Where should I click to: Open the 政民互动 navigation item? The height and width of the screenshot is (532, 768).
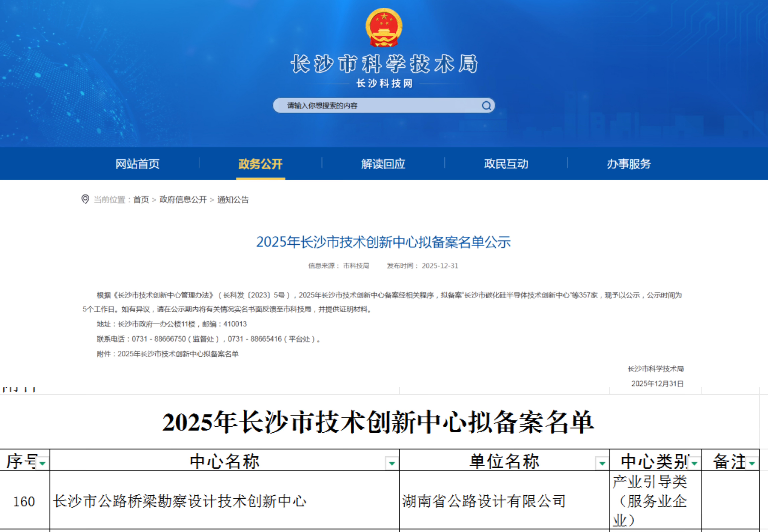pos(506,164)
